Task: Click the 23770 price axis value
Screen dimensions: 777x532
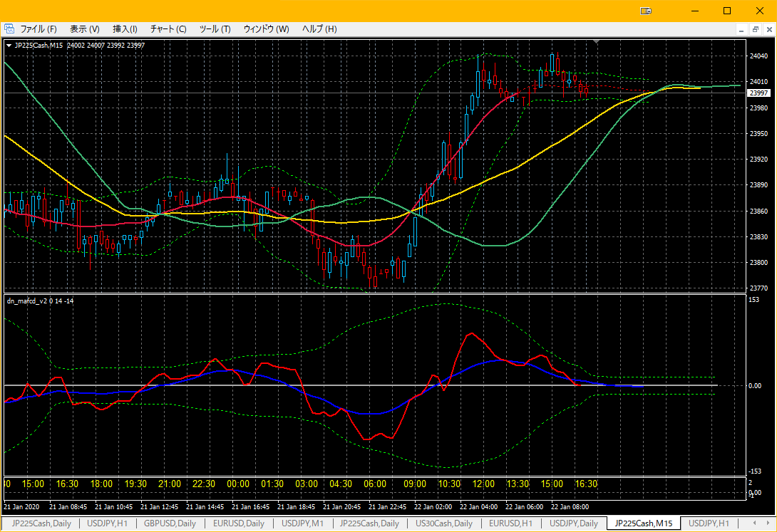Action: tap(758, 288)
